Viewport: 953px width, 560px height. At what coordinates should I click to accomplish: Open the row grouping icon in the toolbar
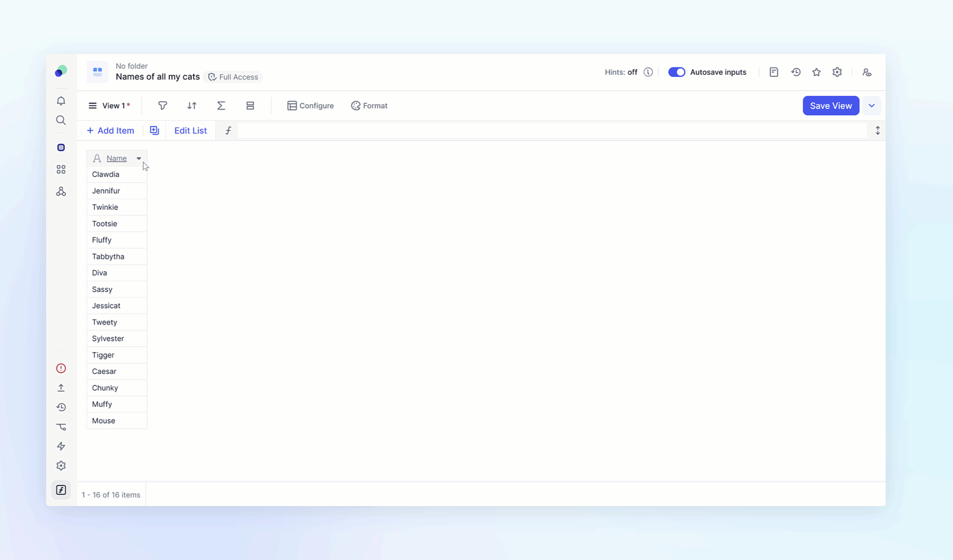pyautogui.click(x=250, y=106)
